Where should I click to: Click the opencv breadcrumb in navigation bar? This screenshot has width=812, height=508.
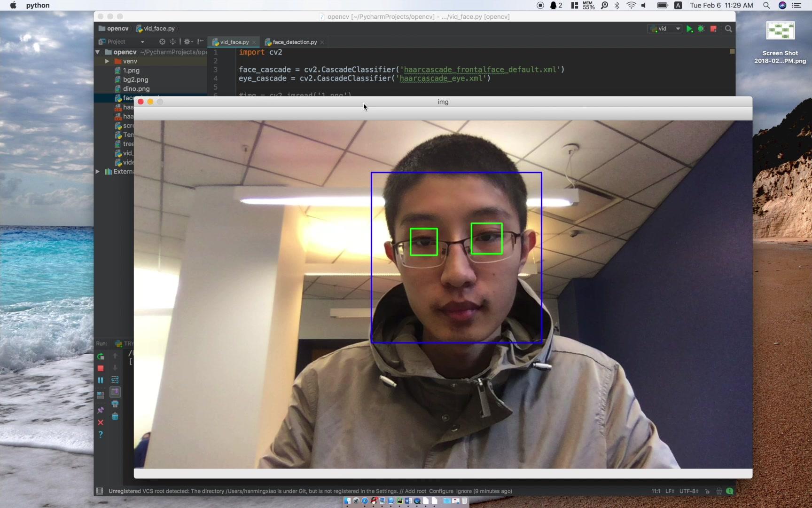point(114,29)
